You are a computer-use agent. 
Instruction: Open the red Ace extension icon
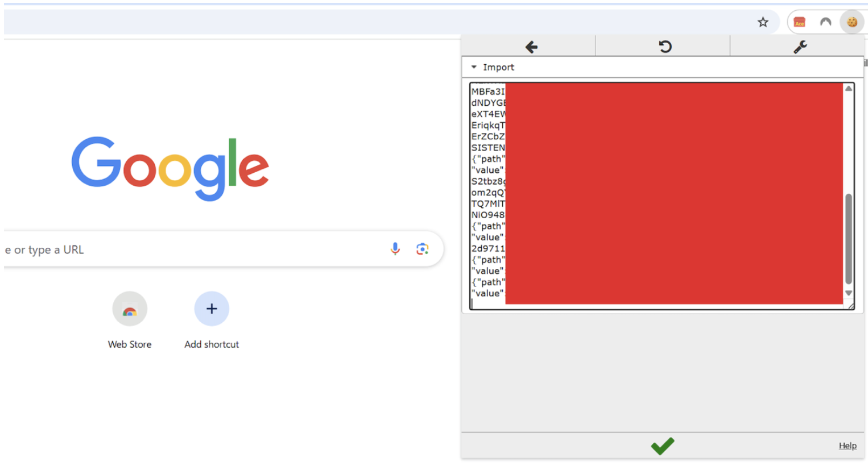(799, 22)
